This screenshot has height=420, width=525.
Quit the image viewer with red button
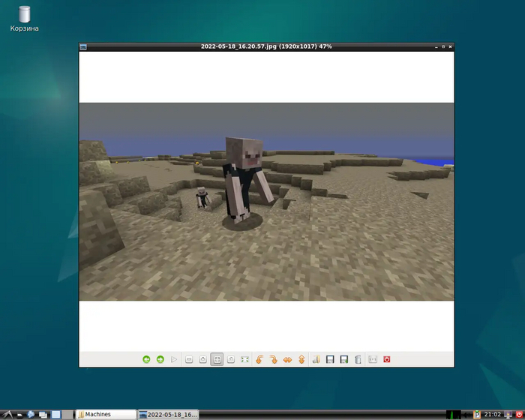[387, 359]
